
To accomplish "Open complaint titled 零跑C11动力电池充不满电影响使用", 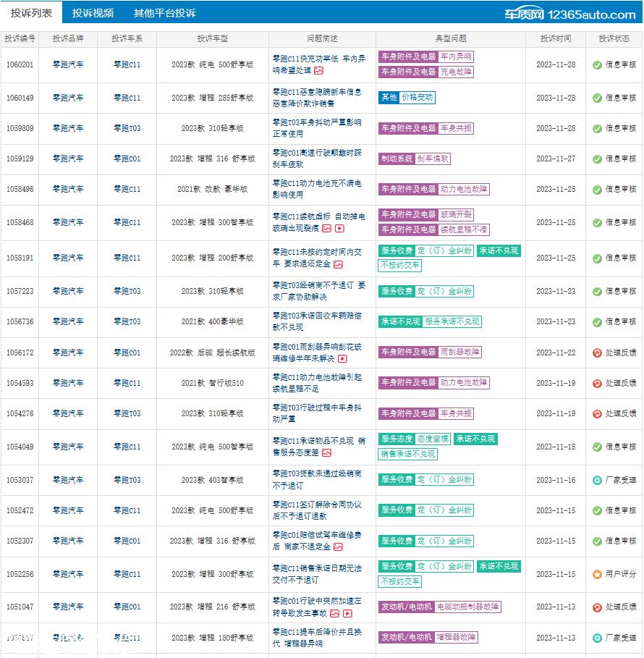I will pyautogui.click(x=317, y=189).
